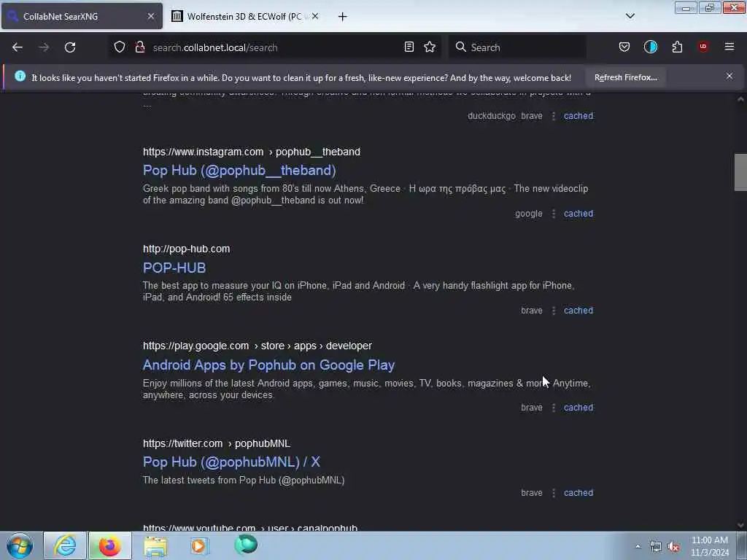This screenshot has height=560, width=747.
Task: Open the uBlock Origin icon
Action: (703, 47)
